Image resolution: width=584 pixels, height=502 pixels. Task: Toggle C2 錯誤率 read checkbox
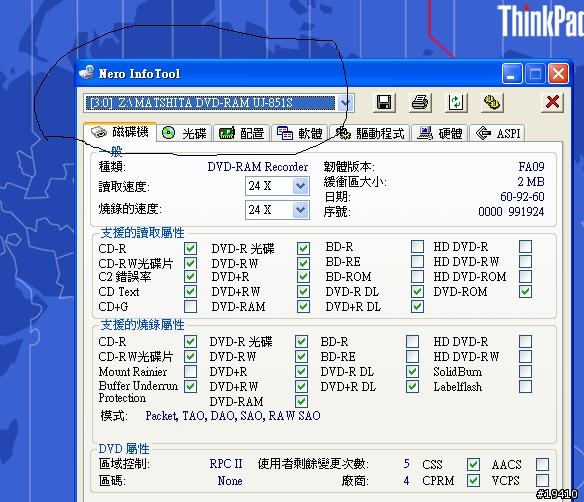click(190, 277)
